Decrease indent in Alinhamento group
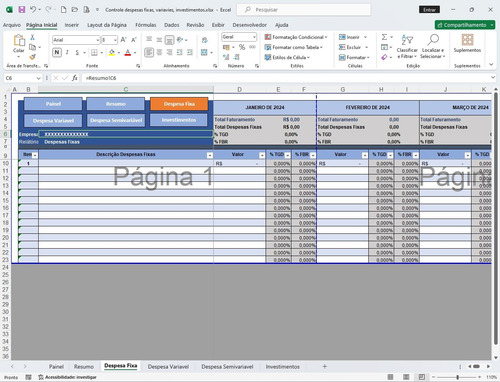Viewport: 500px width, 382px height. (x=180, y=52)
